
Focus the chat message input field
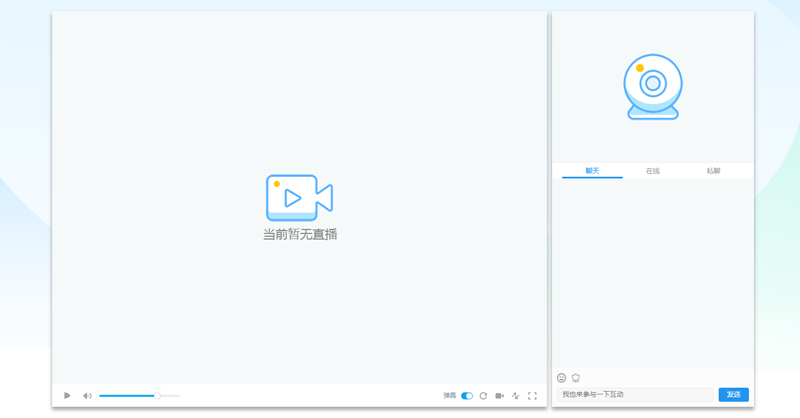pos(635,395)
